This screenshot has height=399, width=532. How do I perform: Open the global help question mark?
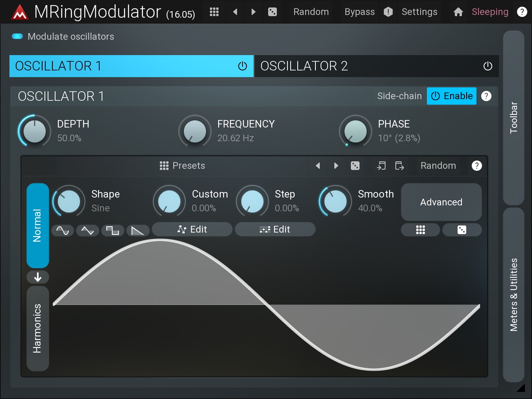click(522, 12)
